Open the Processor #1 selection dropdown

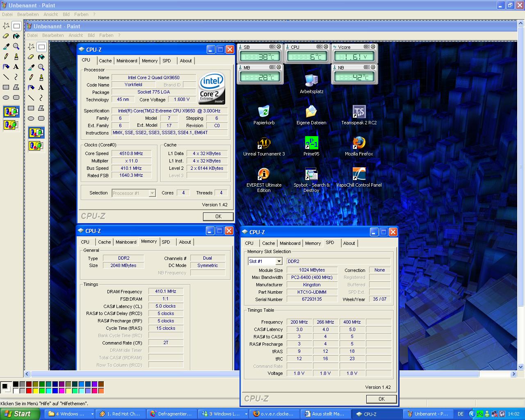click(x=152, y=193)
